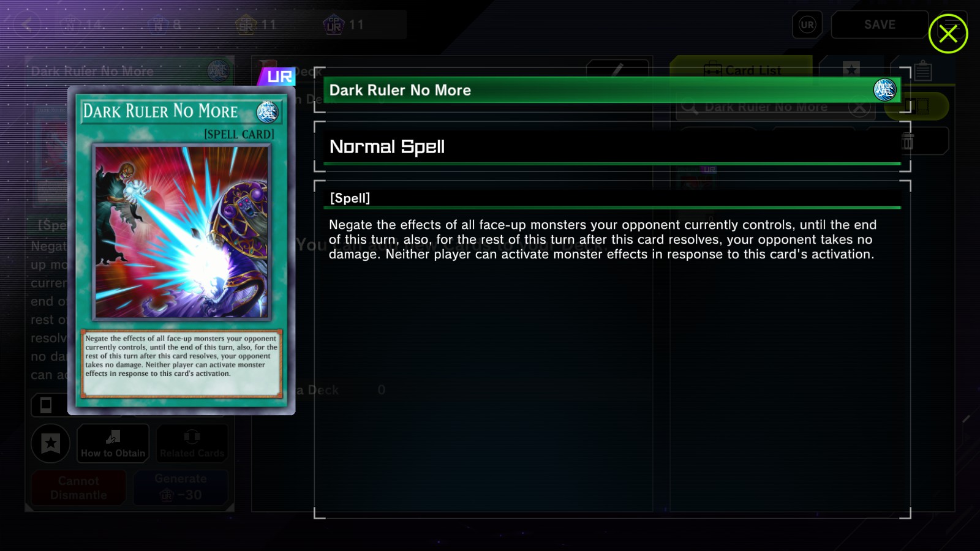Click the spell attribute icon in the title bar

tap(884, 90)
